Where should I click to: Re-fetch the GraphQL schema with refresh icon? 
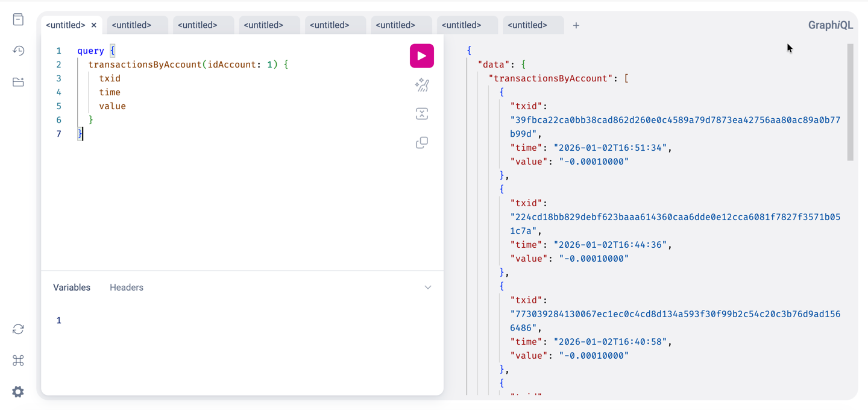point(17,329)
